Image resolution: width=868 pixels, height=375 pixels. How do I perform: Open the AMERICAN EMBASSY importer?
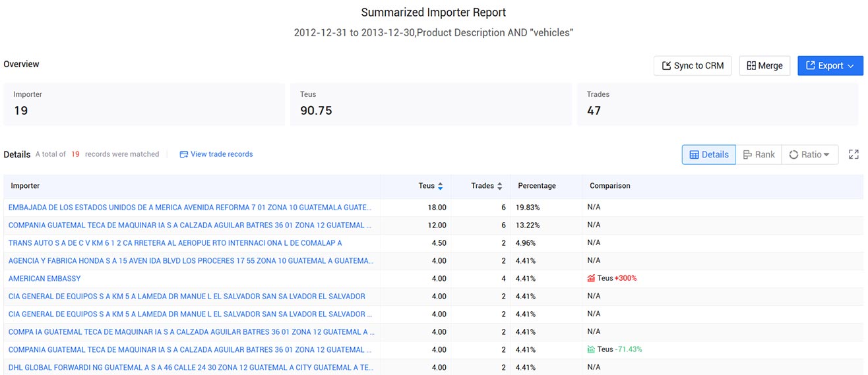pos(45,278)
